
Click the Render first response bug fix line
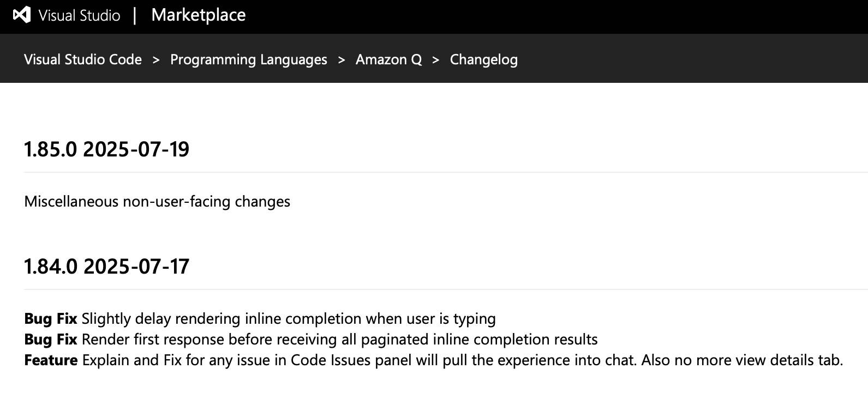click(311, 340)
